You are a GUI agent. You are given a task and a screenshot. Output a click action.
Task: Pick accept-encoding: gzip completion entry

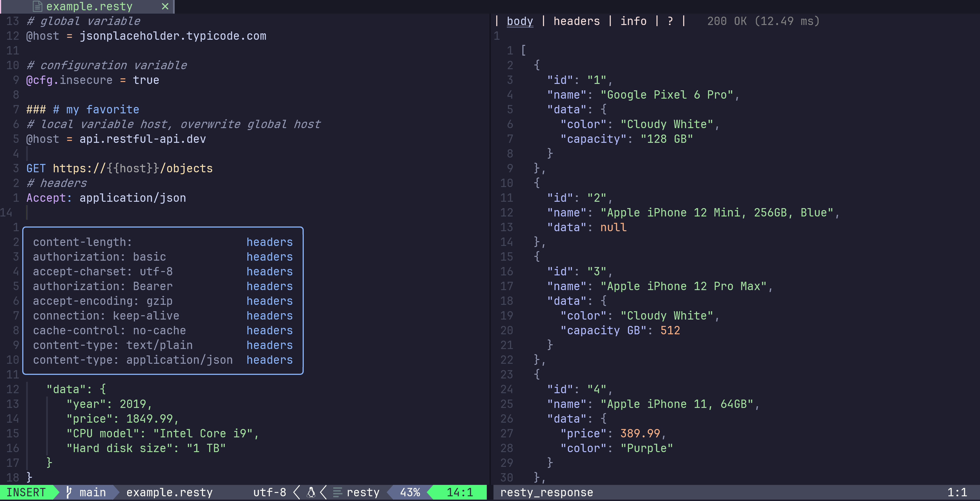[x=103, y=301]
